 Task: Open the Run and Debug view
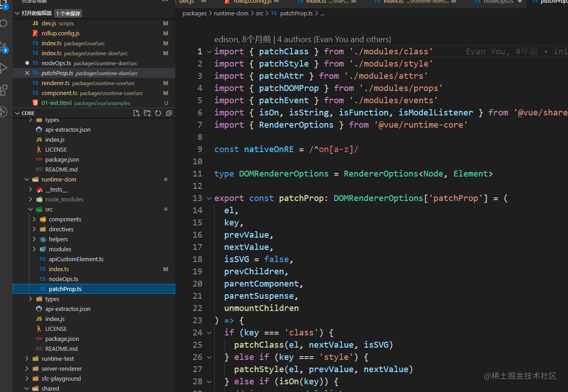point(4,68)
